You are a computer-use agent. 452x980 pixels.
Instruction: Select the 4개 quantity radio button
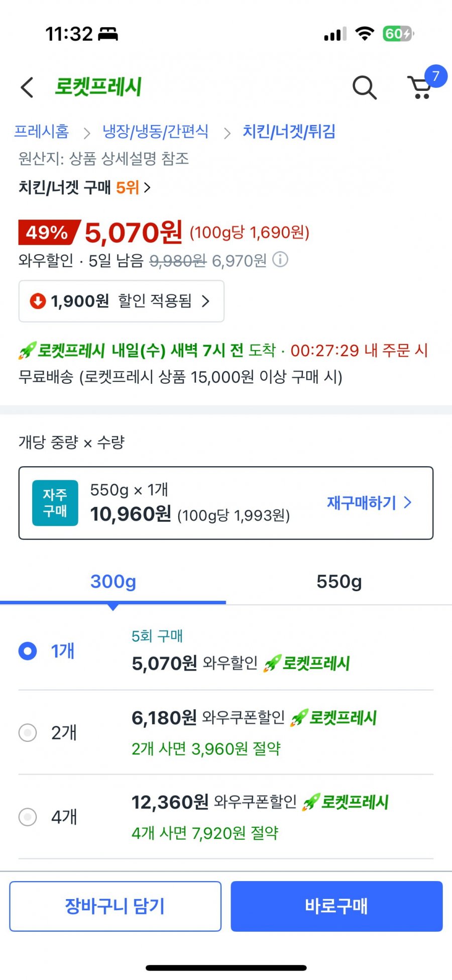pyautogui.click(x=28, y=817)
